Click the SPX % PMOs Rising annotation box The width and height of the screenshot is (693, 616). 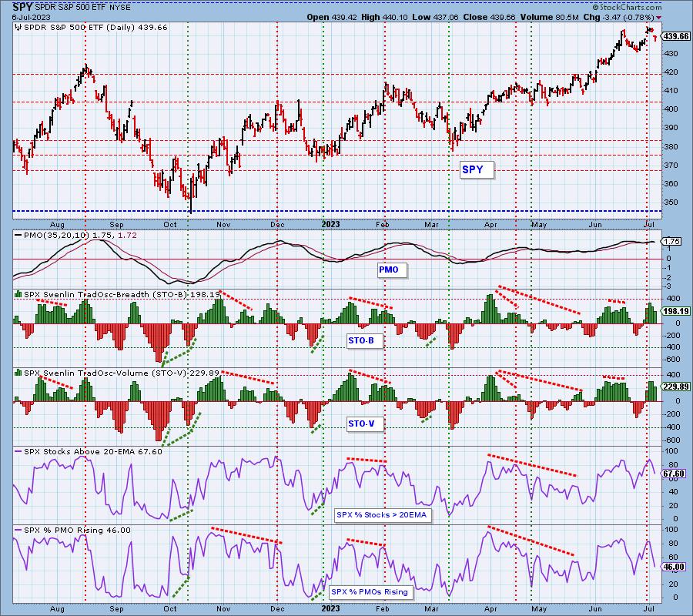tap(370, 591)
